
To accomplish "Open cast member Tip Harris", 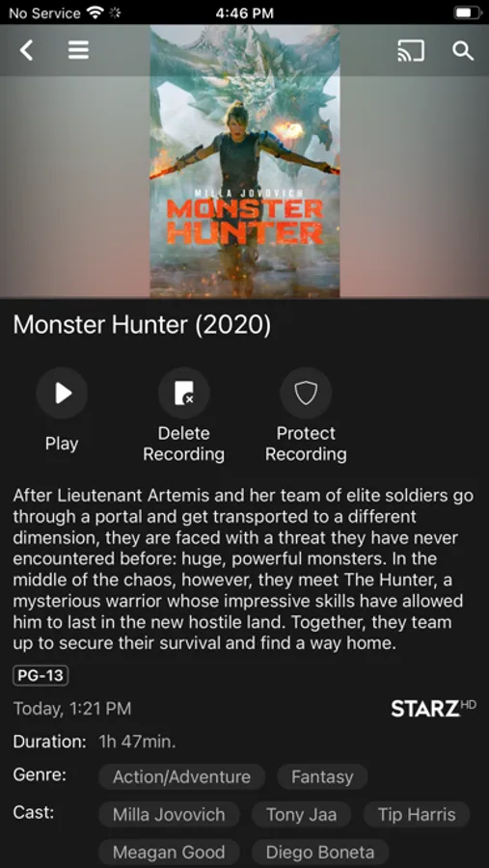I will (417, 814).
